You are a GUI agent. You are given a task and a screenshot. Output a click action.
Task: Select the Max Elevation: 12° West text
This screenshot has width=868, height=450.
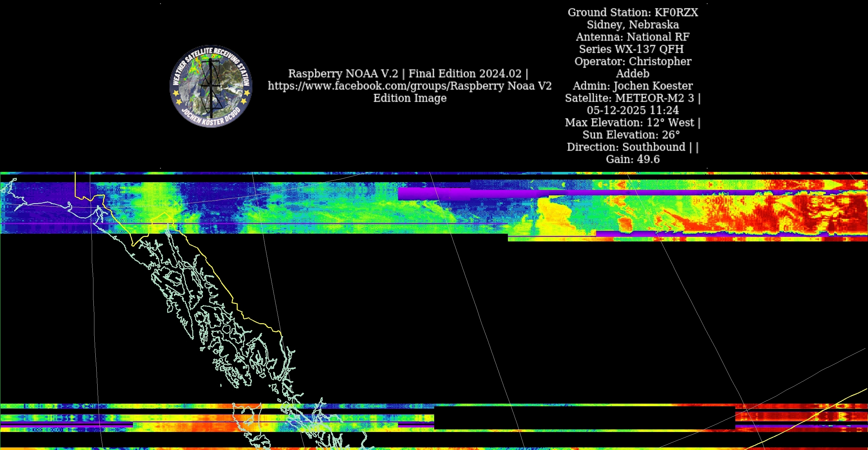[x=629, y=123]
